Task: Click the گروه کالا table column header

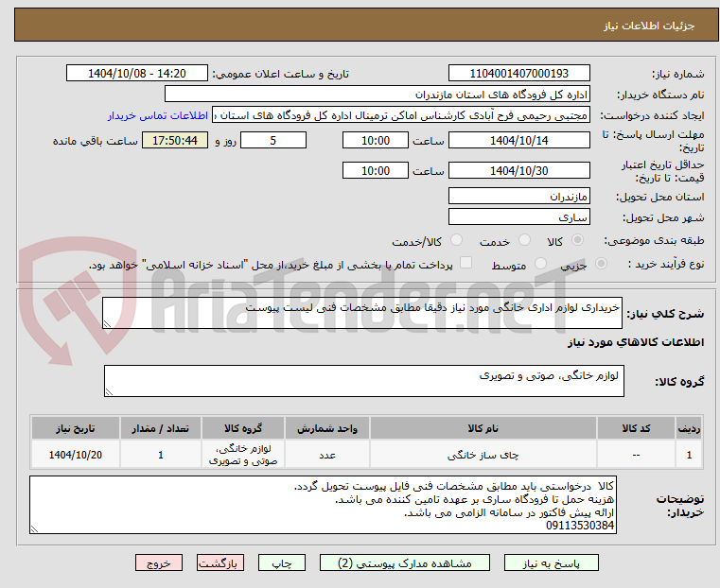Action: (x=243, y=428)
